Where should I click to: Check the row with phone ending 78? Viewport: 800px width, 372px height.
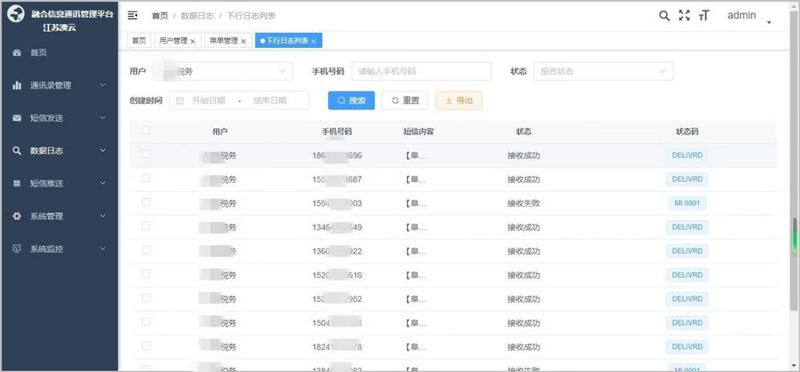pos(146,346)
